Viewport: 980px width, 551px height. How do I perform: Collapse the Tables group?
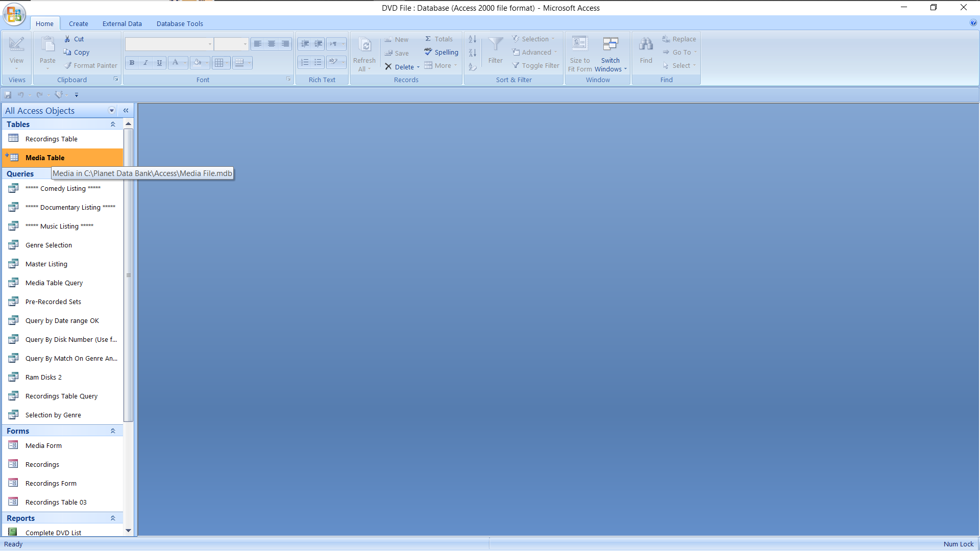pyautogui.click(x=113, y=124)
